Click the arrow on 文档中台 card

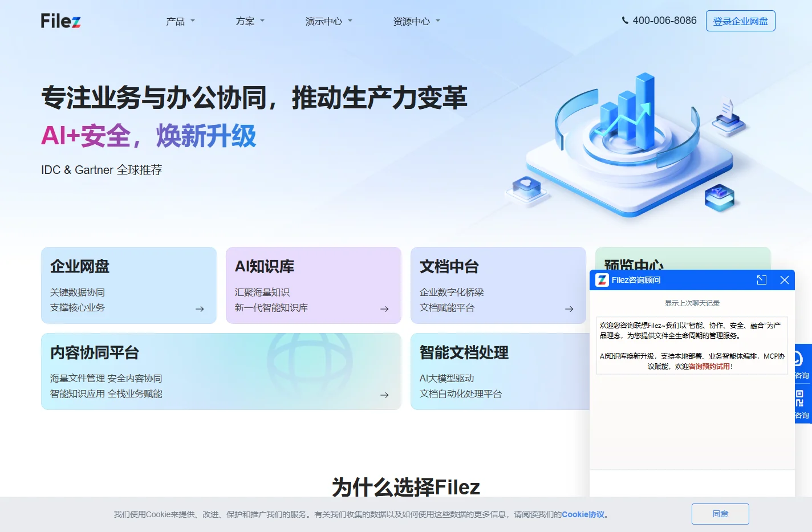pyautogui.click(x=569, y=309)
